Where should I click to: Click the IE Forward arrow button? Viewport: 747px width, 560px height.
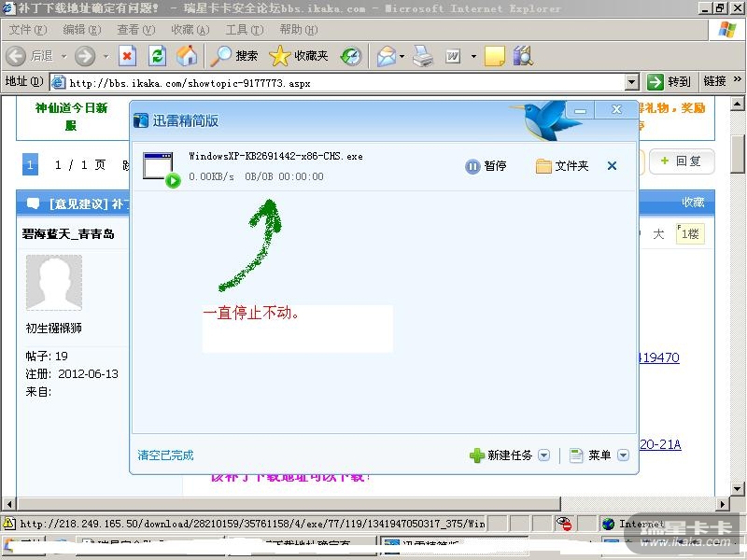click(x=85, y=56)
